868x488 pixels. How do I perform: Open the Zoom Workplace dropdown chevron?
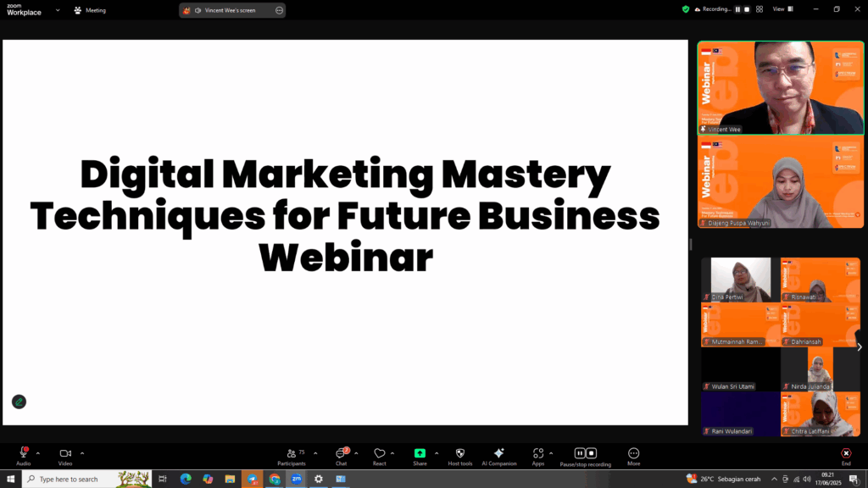click(x=58, y=10)
